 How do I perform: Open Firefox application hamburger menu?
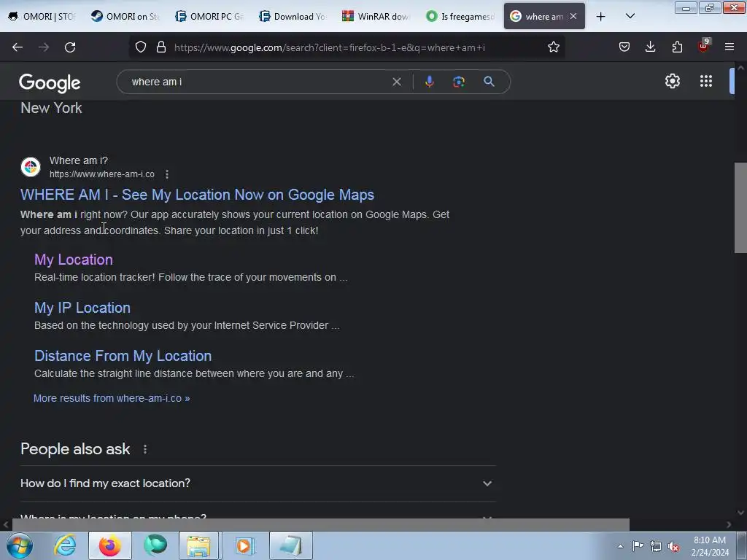[x=729, y=47]
